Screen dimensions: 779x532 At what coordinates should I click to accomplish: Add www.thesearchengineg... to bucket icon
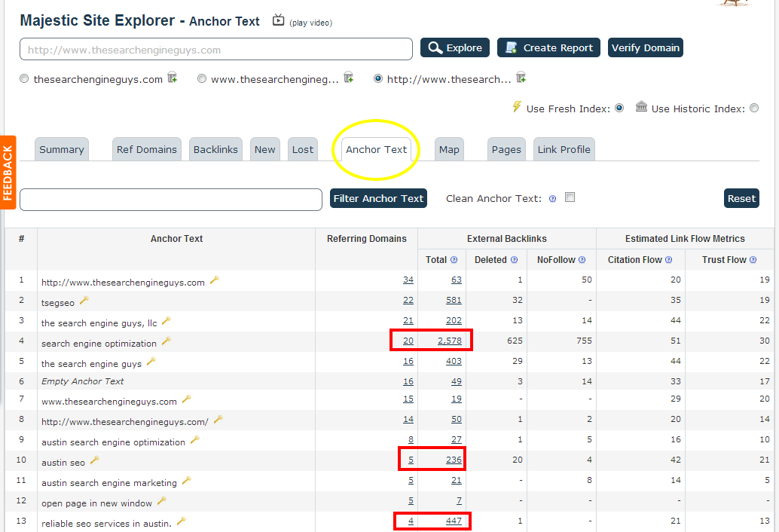point(349,78)
